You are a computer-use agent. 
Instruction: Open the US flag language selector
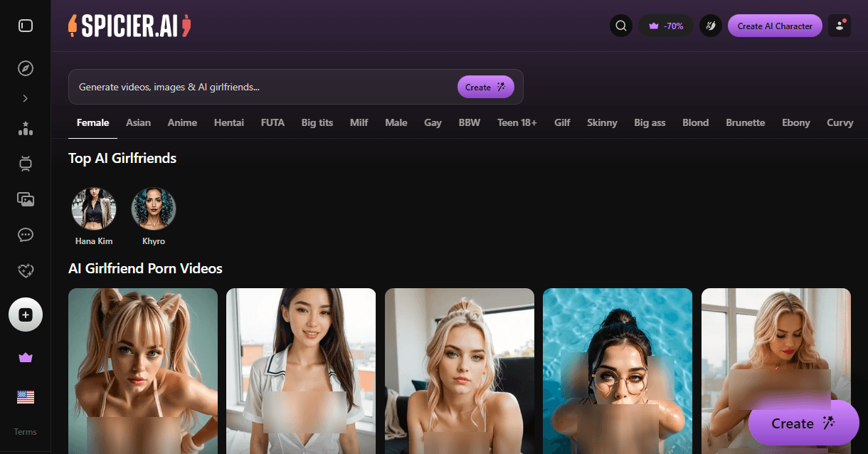coord(26,397)
